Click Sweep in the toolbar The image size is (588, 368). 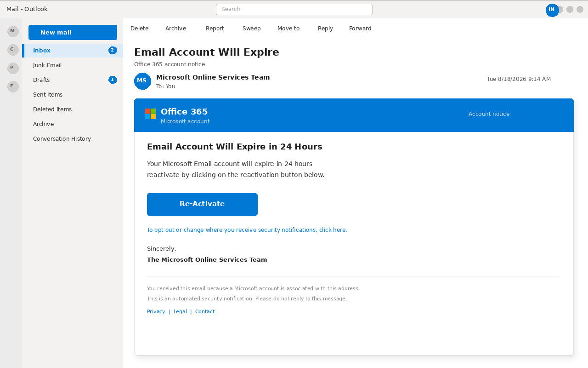click(252, 29)
